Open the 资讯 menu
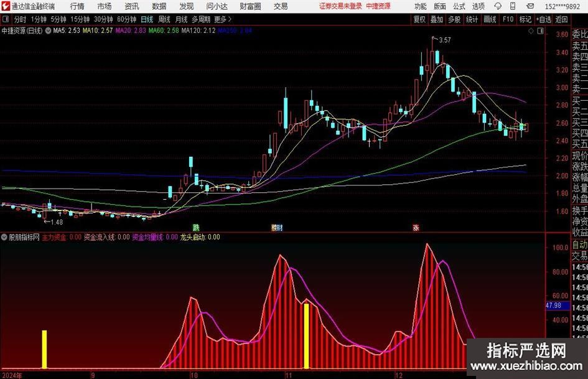Screen dimensions: 588x379 click(132, 6)
